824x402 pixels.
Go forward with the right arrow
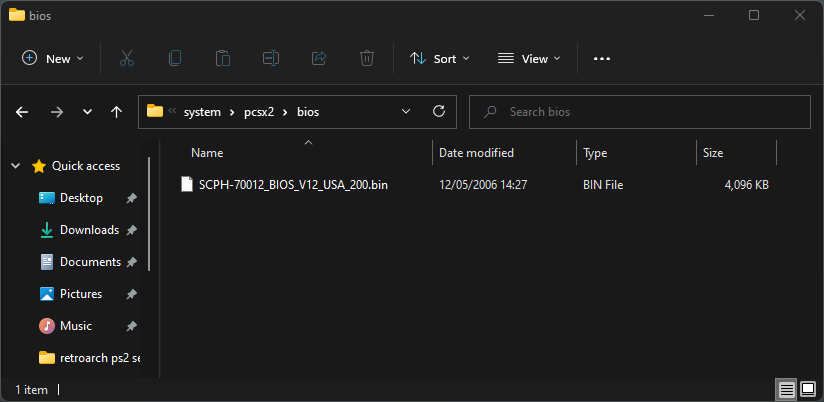56,112
